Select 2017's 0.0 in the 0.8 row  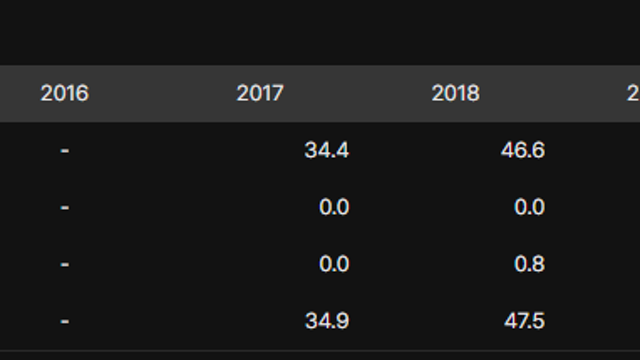(334, 264)
